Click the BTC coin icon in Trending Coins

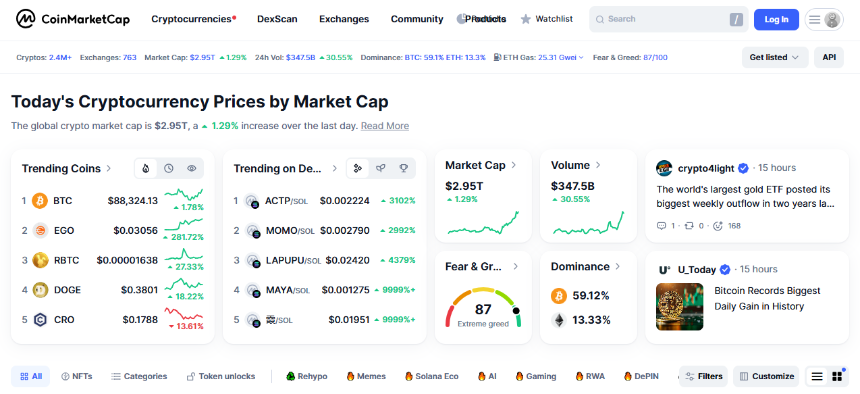(x=40, y=201)
